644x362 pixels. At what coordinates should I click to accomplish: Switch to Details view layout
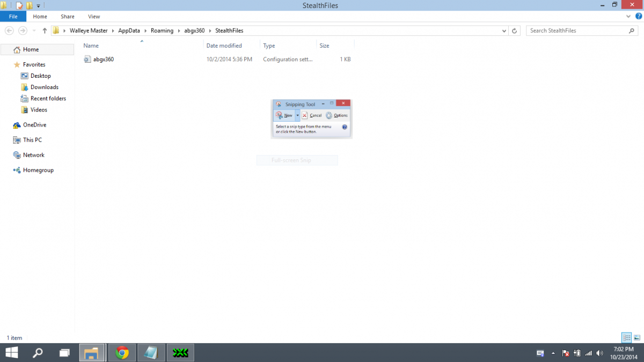(626, 338)
